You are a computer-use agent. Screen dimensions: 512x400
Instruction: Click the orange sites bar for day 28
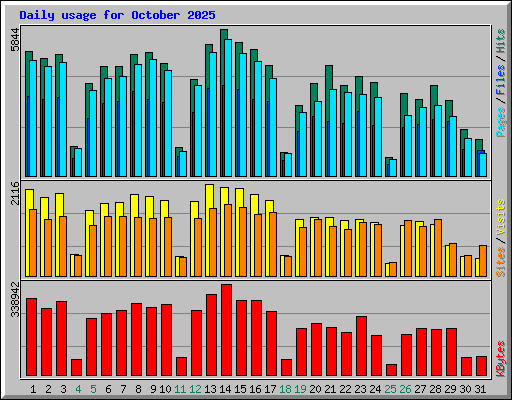pos(438,248)
